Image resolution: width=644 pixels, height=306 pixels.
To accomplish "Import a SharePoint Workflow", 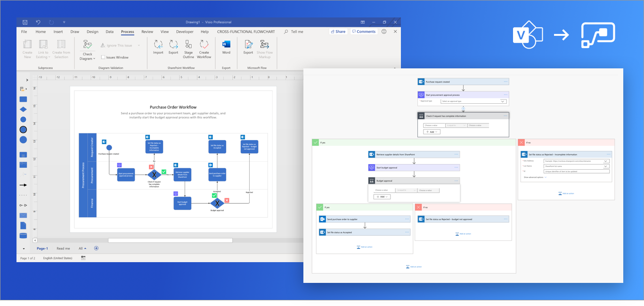I will pyautogui.click(x=158, y=46).
